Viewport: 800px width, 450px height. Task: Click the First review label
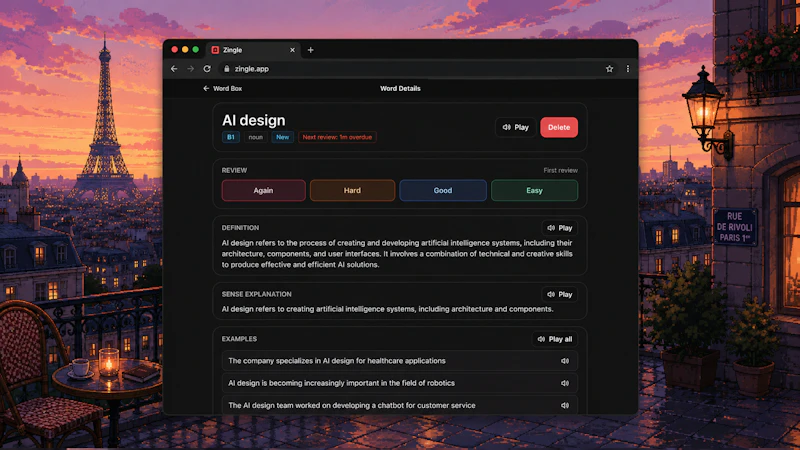tap(560, 170)
